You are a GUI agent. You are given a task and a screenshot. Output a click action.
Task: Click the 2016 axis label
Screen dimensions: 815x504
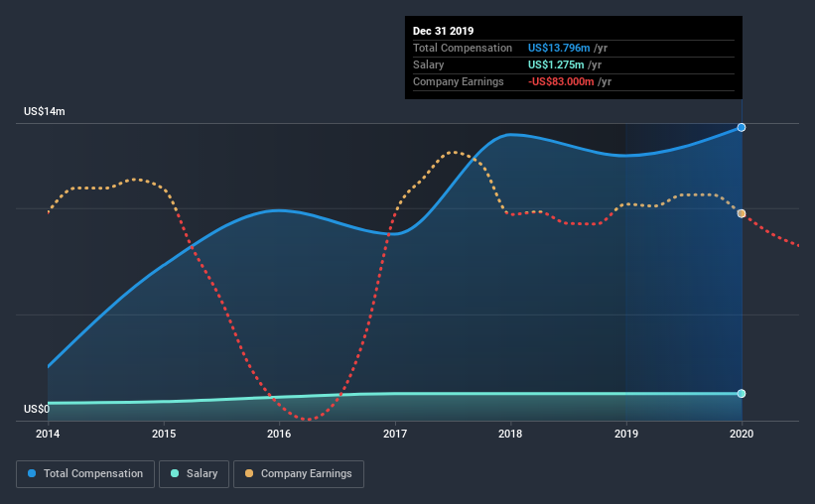point(279,434)
